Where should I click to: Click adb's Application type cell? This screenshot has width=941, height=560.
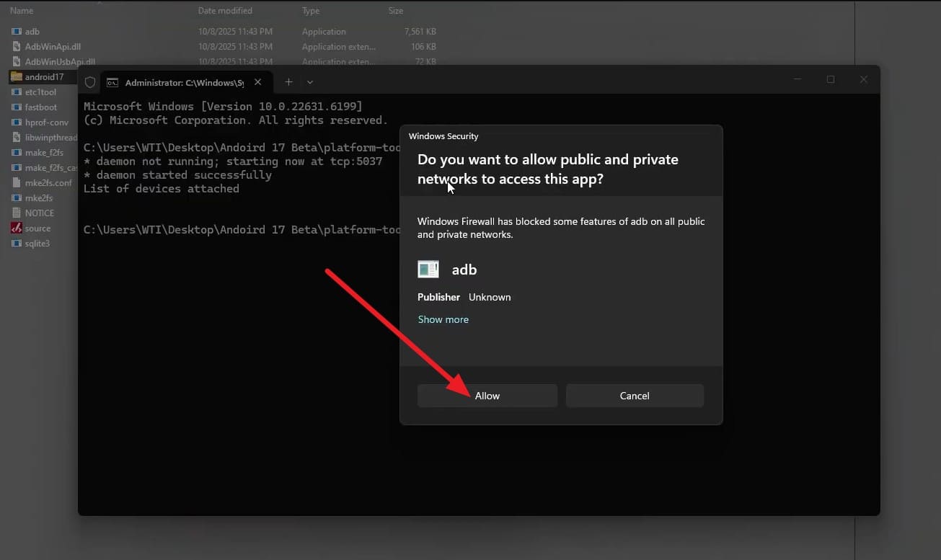point(324,32)
